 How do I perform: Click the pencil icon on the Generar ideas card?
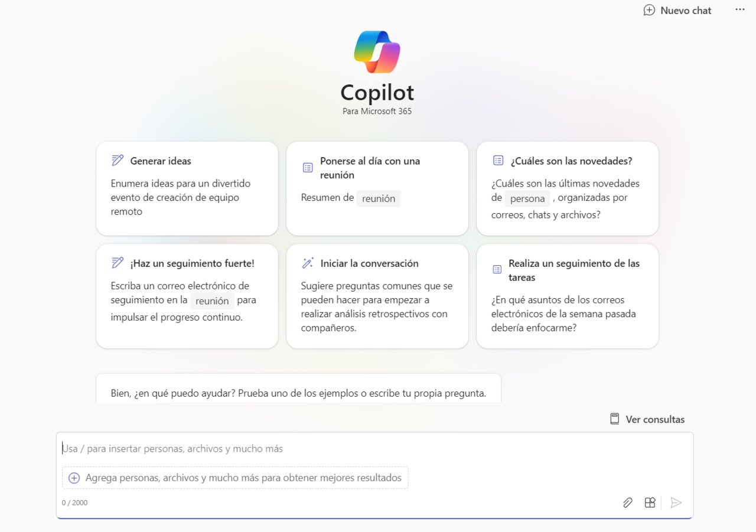118,159
